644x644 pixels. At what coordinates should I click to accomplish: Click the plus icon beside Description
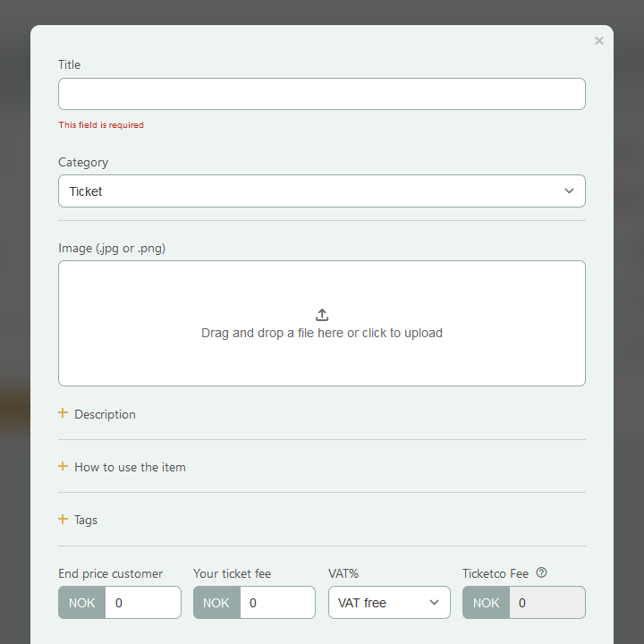(63, 413)
